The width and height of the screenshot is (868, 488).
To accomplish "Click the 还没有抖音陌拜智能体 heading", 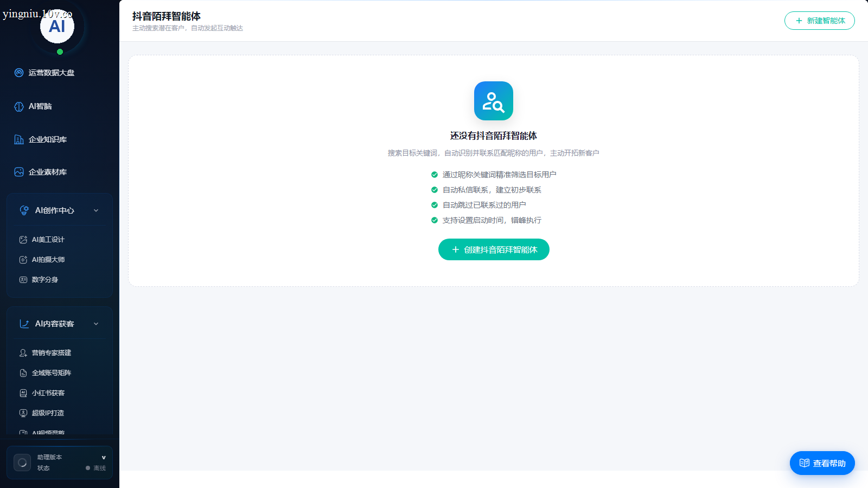I will 494,136.
